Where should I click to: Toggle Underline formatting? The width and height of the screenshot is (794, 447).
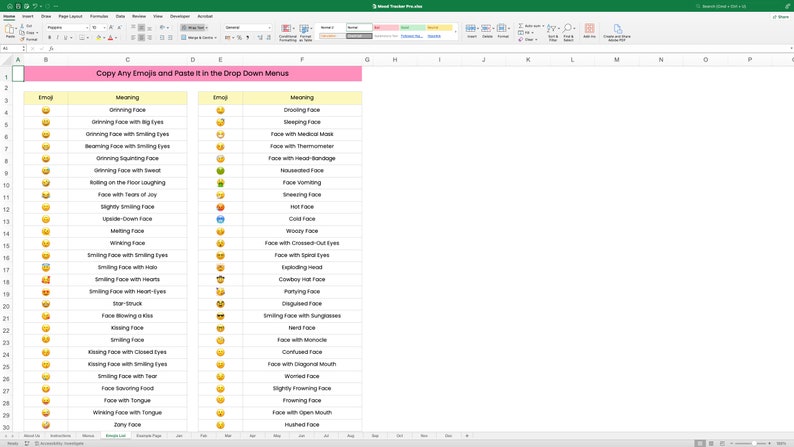point(65,37)
